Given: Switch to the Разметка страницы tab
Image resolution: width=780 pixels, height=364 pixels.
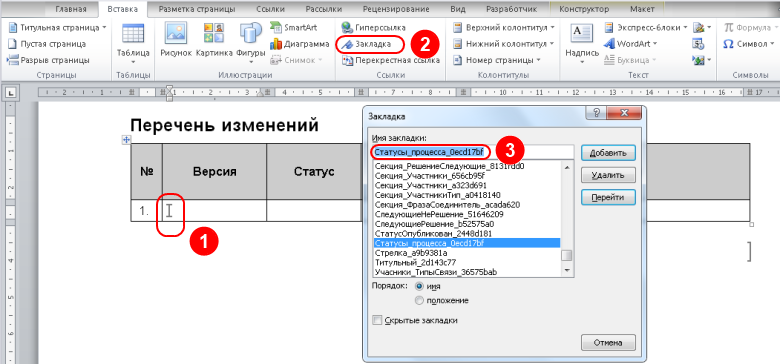Looking at the screenshot, I should point(197,9).
